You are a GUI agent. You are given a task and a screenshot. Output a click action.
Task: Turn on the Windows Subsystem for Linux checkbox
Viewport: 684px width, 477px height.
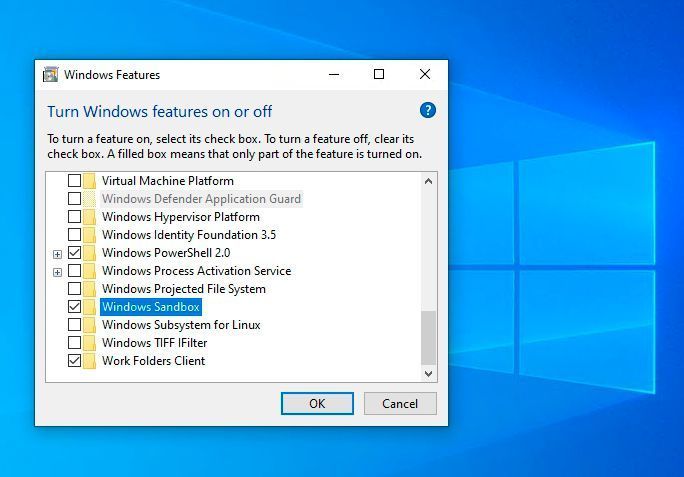click(x=75, y=325)
